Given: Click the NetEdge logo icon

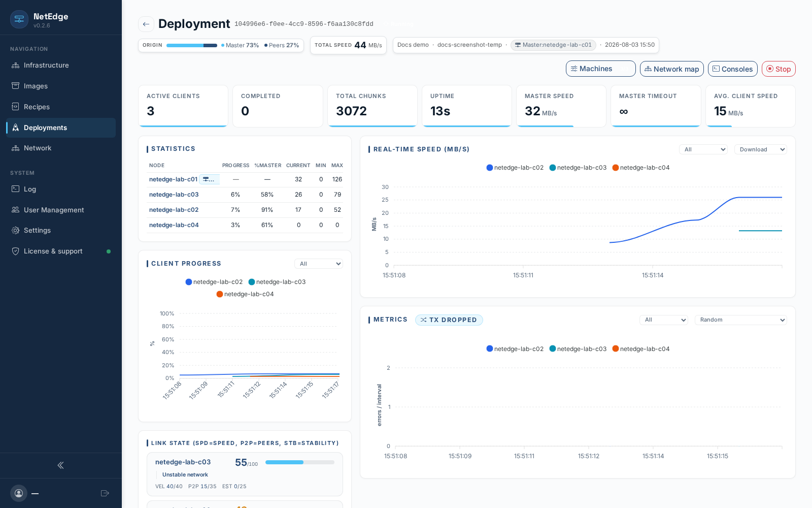Looking at the screenshot, I should (x=19, y=19).
